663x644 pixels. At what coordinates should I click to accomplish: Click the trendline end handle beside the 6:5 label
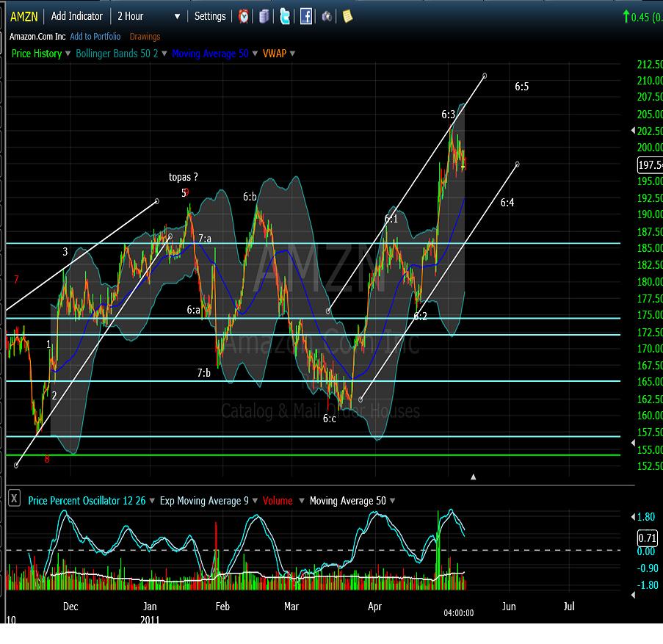point(485,76)
